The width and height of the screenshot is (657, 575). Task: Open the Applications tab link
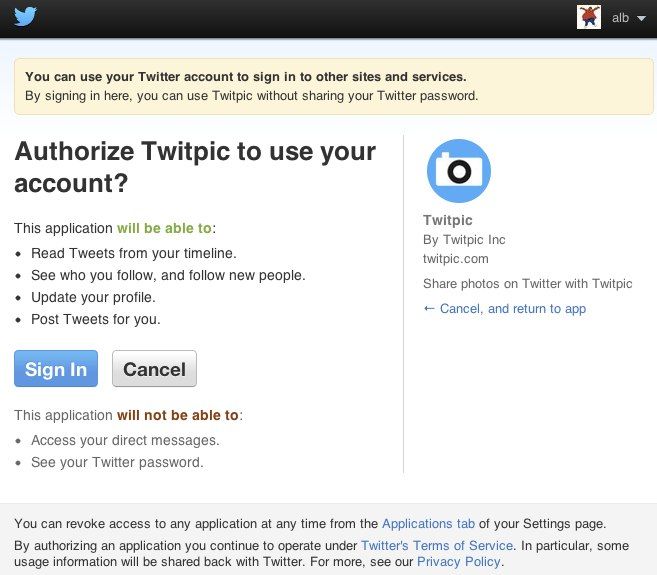click(x=428, y=524)
